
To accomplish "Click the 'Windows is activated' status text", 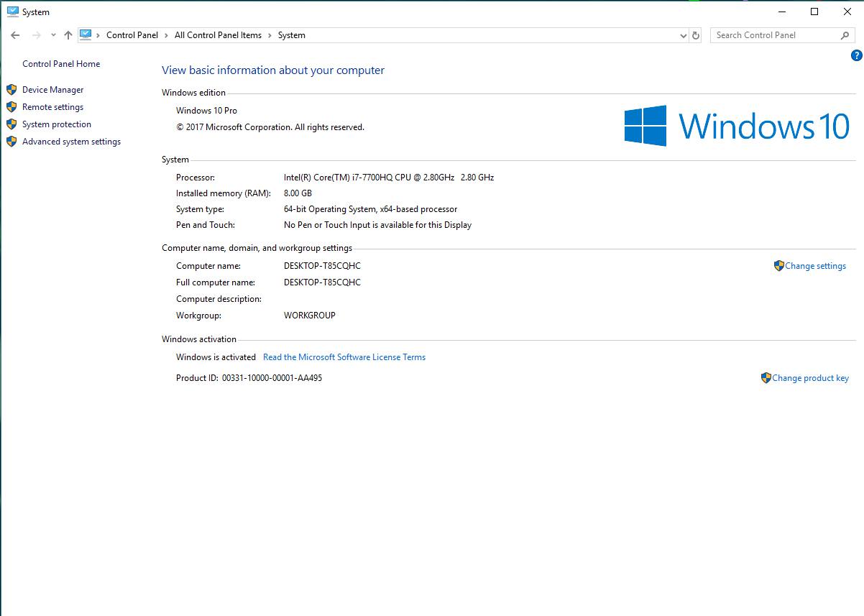I will click(216, 357).
